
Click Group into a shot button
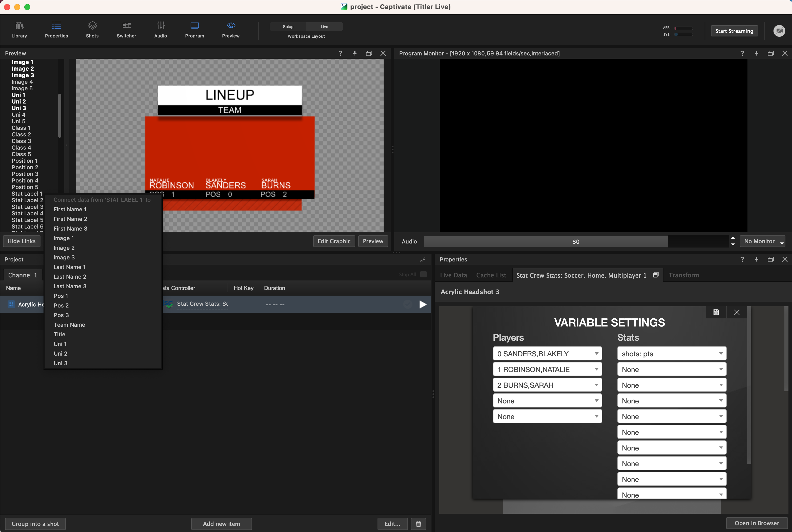35,523
